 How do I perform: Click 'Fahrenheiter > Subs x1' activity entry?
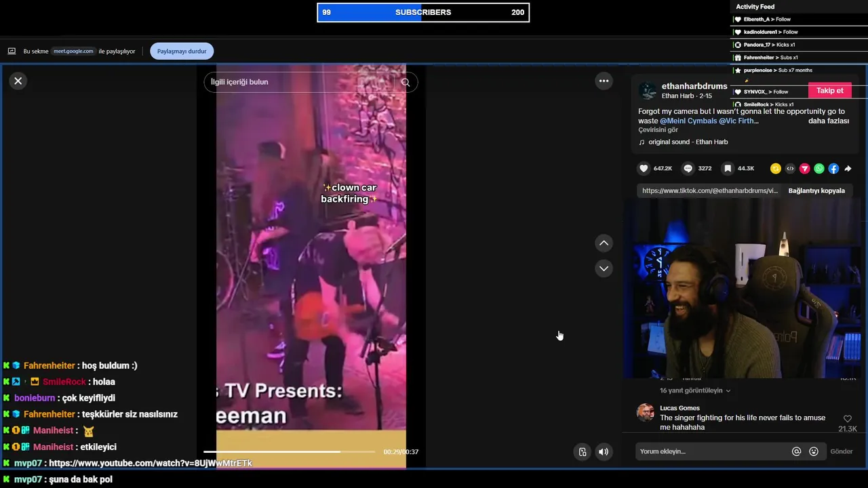coord(770,58)
